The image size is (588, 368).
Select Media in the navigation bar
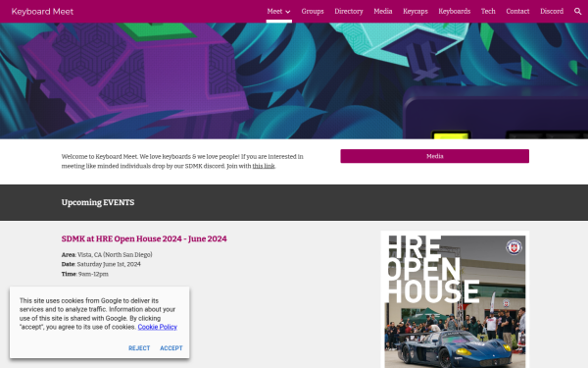pyautogui.click(x=383, y=11)
